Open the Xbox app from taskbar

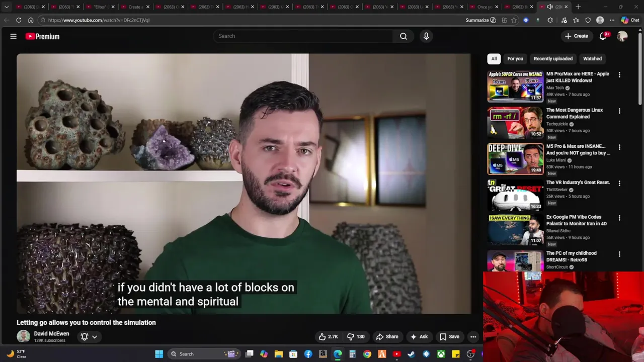pos(441,354)
